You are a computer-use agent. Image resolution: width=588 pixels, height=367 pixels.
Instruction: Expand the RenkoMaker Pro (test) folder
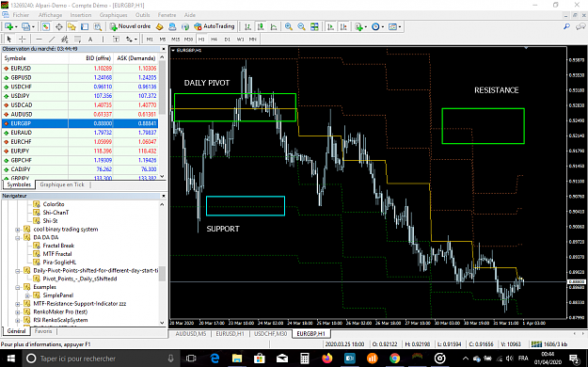point(18,311)
